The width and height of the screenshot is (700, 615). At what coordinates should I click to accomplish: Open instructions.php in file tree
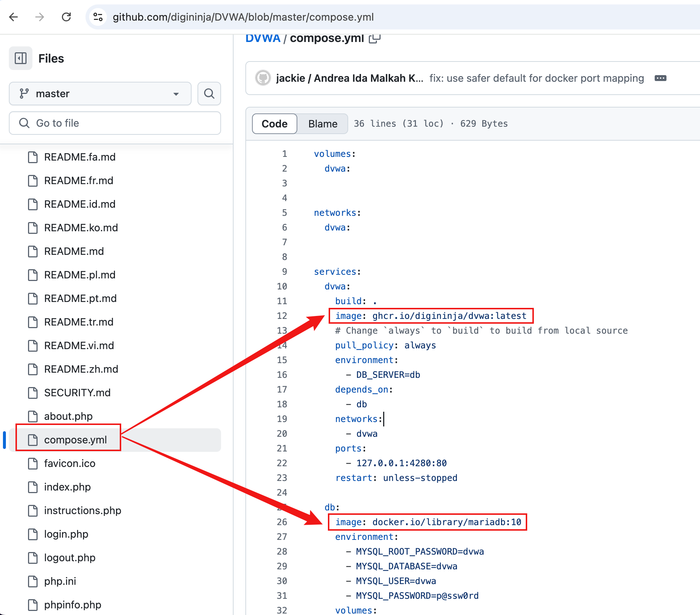tap(83, 510)
